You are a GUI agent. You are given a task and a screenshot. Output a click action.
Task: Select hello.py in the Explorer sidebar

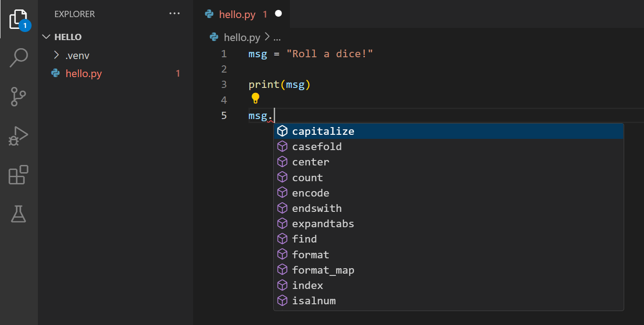click(x=83, y=73)
